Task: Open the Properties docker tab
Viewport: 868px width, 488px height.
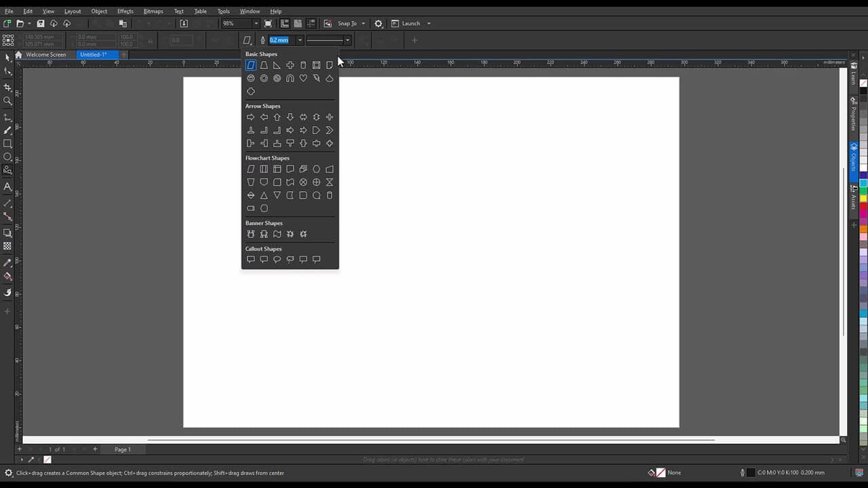Action: pyautogui.click(x=854, y=115)
